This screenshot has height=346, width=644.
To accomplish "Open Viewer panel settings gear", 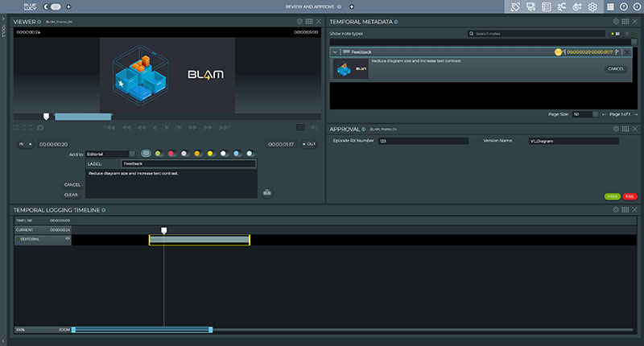I will click(299, 21).
